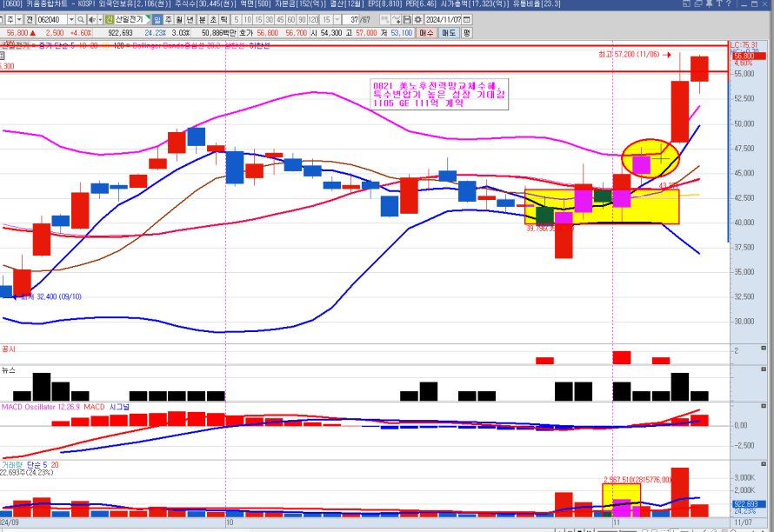Select the seconds 초 chart period
The image size is (774, 532).
[x=213, y=20]
